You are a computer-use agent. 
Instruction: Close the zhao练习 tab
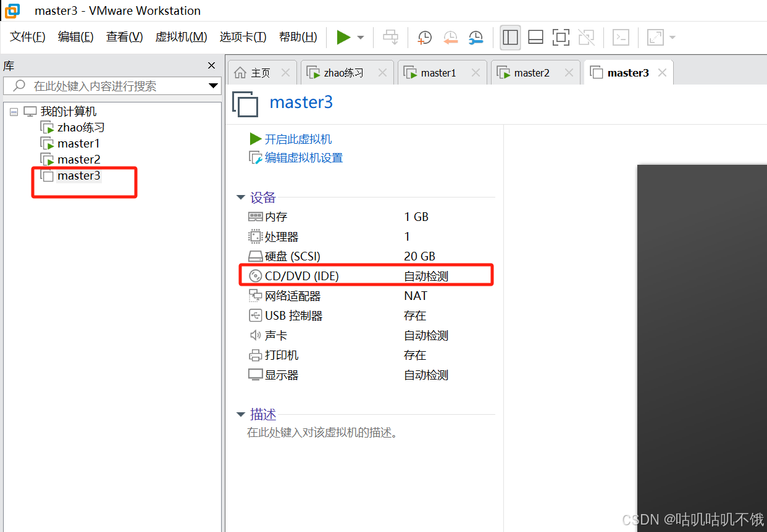coord(382,73)
